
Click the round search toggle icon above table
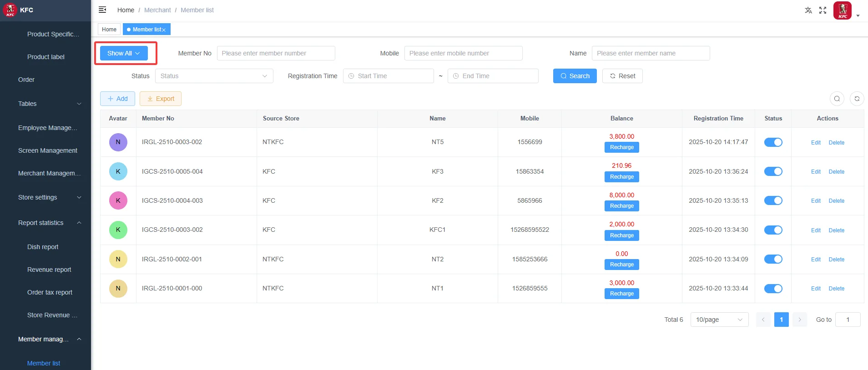(837, 99)
